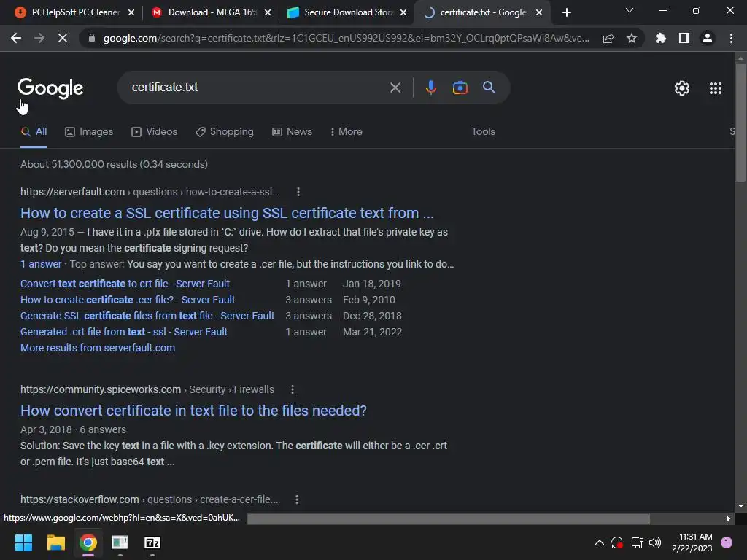
Task: Open a new browser tab
Action: click(566, 12)
